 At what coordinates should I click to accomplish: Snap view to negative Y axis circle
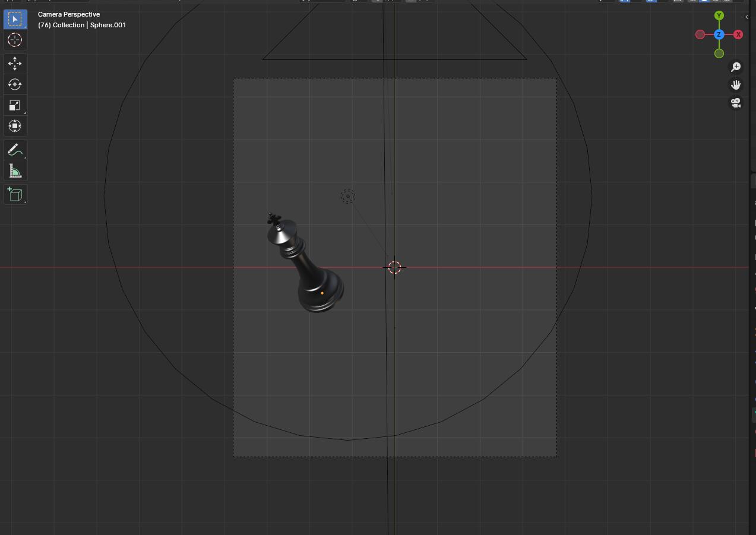point(719,53)
